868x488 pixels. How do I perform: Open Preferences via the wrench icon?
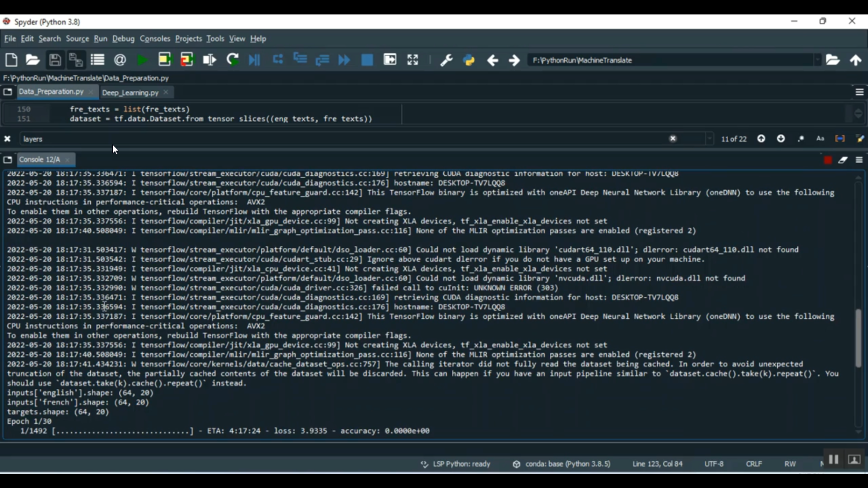(446, 60)
